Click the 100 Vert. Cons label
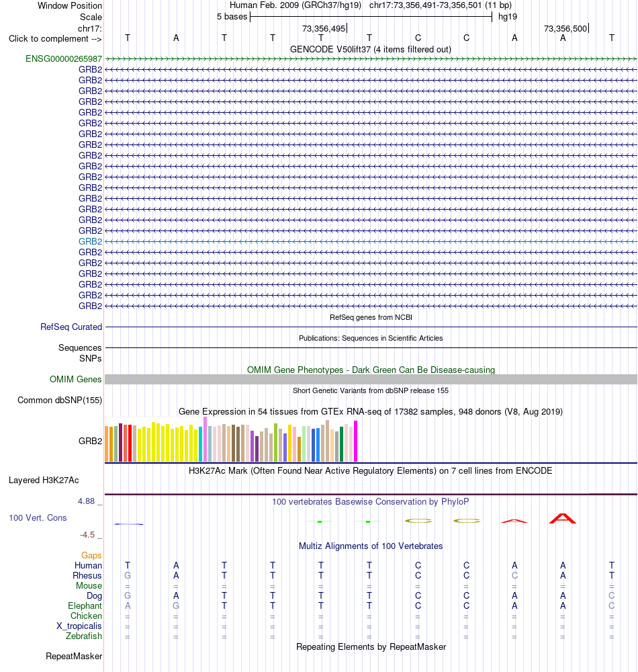Image resolution: width=638 pixels, height=672 pixels. (x=38, y=517)
